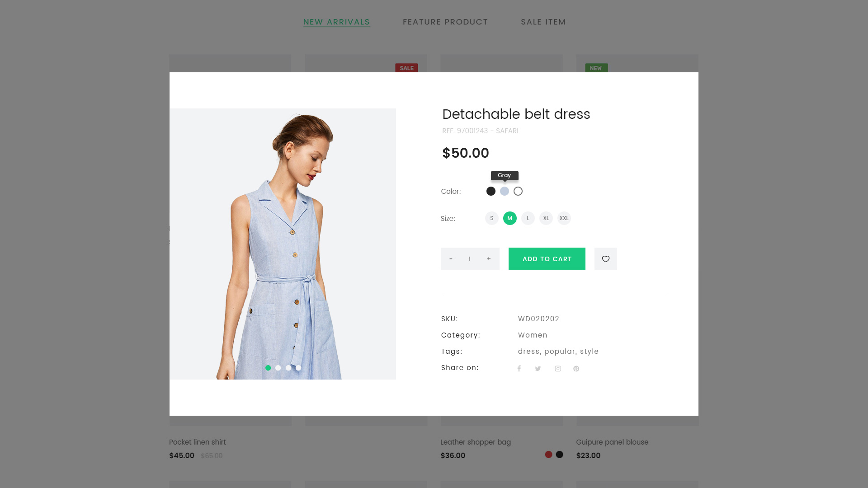868x488 pixels.
Task: Select size XXL option
Action: click(564, 218)
